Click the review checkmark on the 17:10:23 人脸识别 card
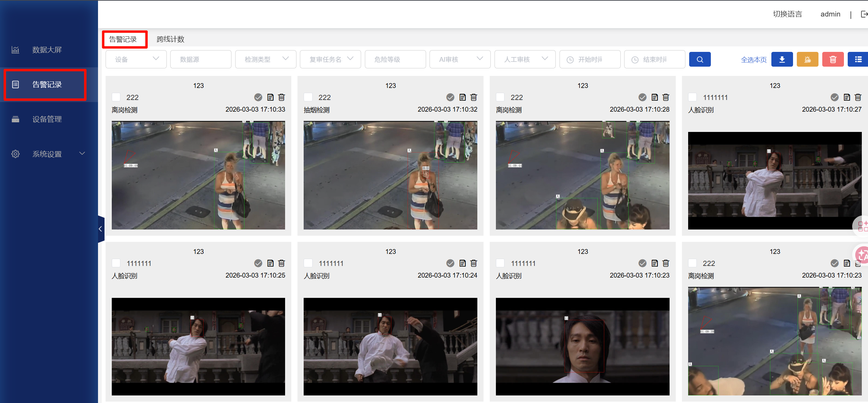This screenshot has width=868, height=403. pos(642,263)
